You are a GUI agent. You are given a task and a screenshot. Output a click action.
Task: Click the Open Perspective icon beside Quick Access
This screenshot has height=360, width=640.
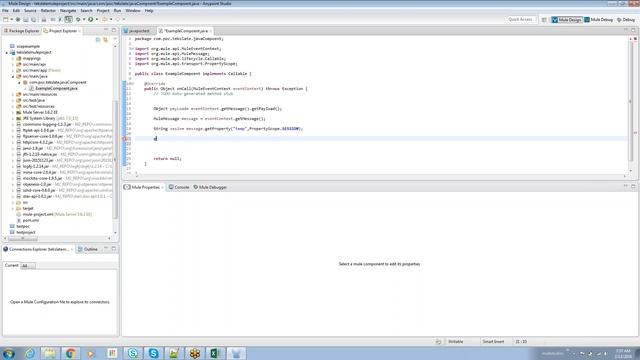[544, 20]
